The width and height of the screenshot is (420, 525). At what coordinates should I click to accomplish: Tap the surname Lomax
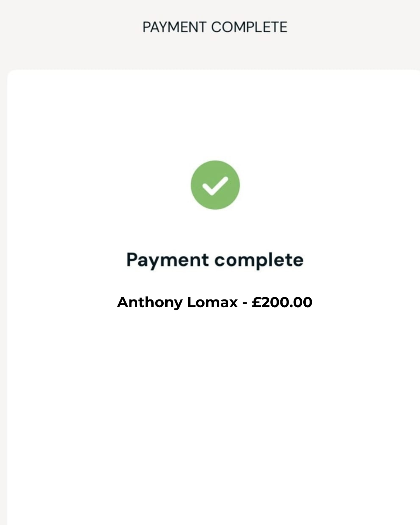point(212,302)
